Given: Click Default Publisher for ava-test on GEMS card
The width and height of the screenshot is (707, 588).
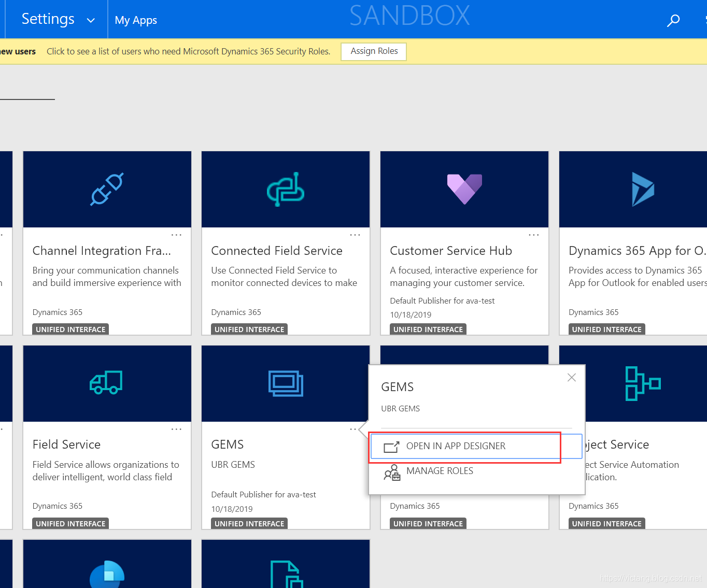Looking at the screenshot, I should coord(263,495).
